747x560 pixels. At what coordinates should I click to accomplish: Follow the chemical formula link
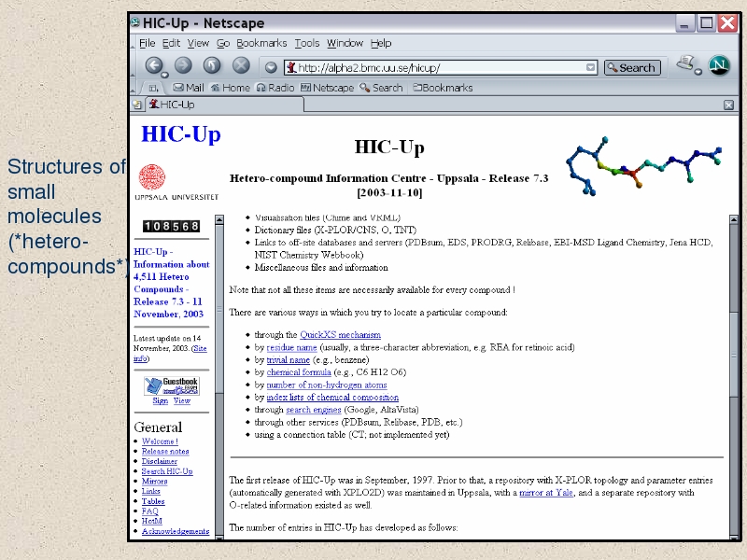[299, 372]
